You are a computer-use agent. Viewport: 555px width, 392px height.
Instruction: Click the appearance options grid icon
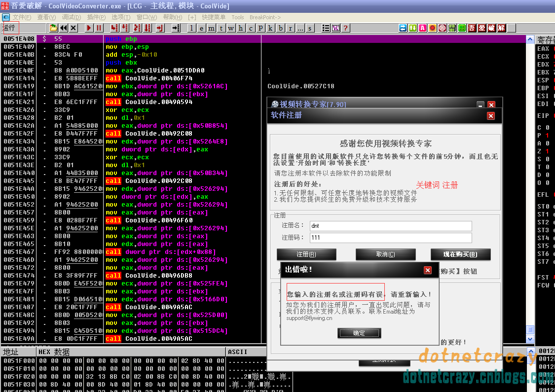point(336,28)
